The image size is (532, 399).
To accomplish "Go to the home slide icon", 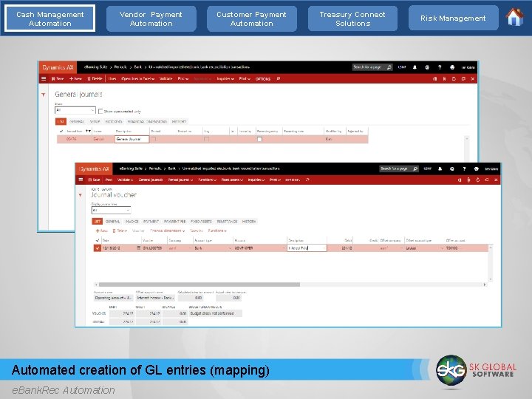I will 515,17.
